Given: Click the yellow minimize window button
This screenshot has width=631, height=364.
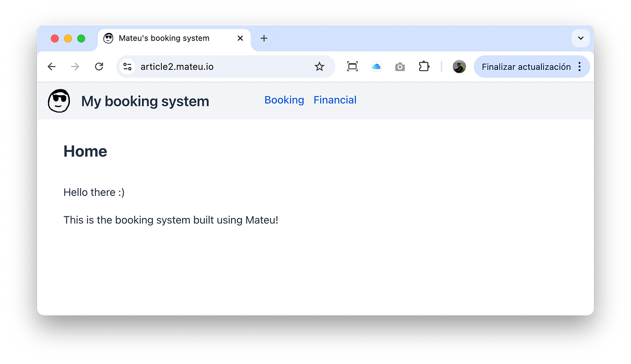Looking at the screenshot, I should [x=68, y=38].
